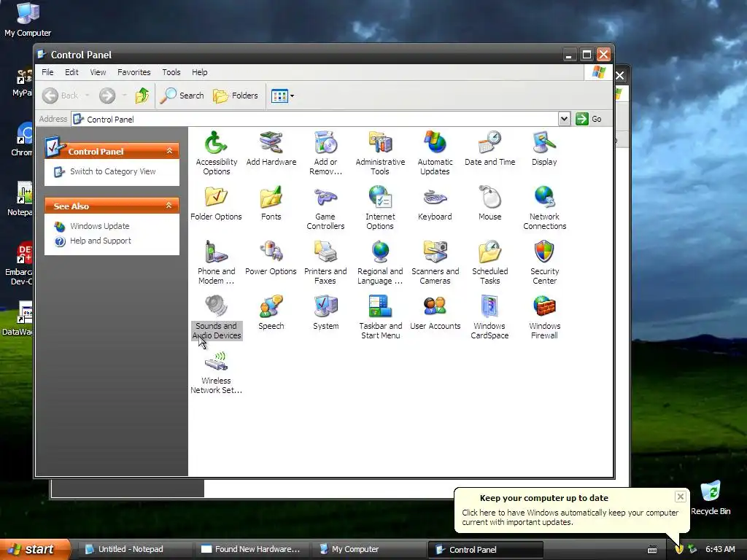Open Sounds and Audio Devices icon
The image size is (747, 560).
coord(216,316)
